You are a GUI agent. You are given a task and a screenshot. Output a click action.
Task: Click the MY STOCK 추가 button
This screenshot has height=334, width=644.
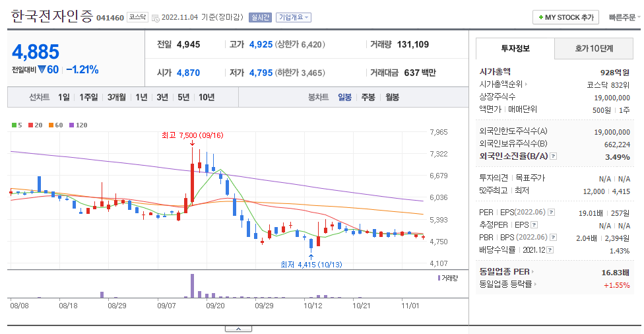click(565, 17)
